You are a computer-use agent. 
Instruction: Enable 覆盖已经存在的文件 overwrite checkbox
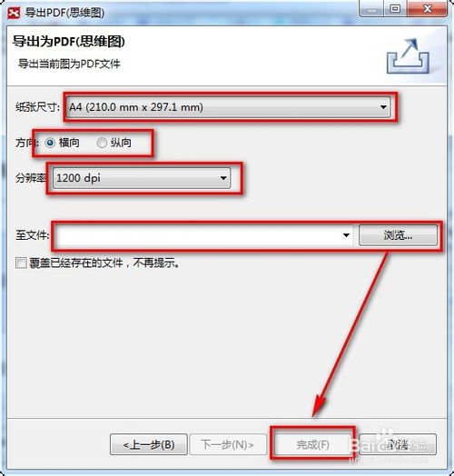click(21, 263)
